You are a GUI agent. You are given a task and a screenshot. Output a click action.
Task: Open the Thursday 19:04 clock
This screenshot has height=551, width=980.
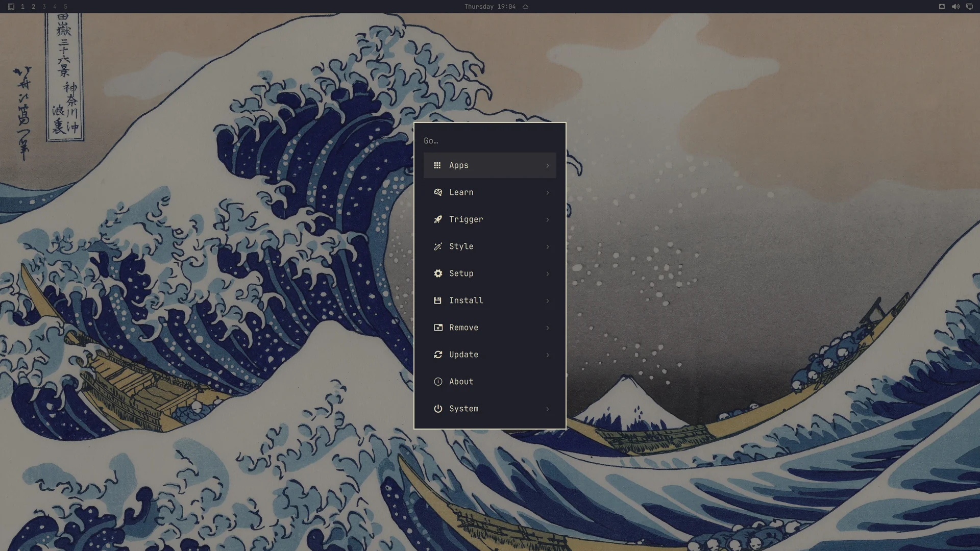pyautogui.click(x=490, y=7)
